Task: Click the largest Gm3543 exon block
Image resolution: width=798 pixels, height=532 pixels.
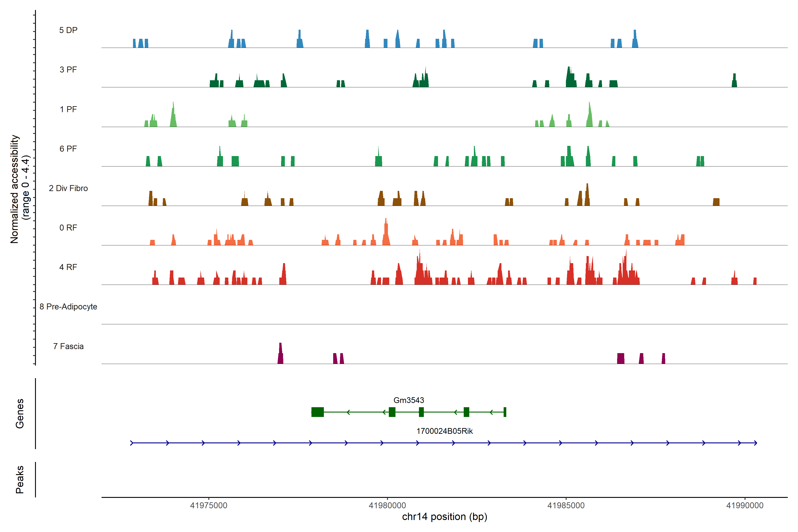Action: coord(318,412)
